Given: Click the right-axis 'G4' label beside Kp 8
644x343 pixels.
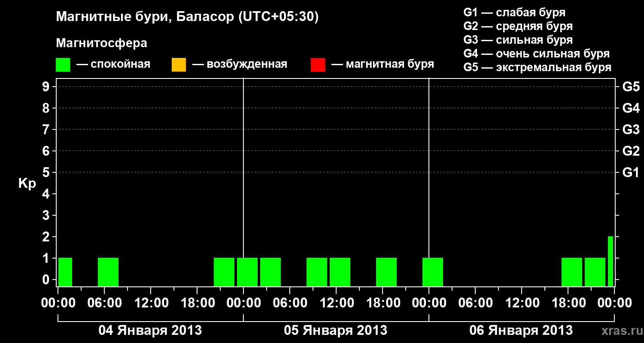Looking at the screenshot, I should tap(631, 108).
